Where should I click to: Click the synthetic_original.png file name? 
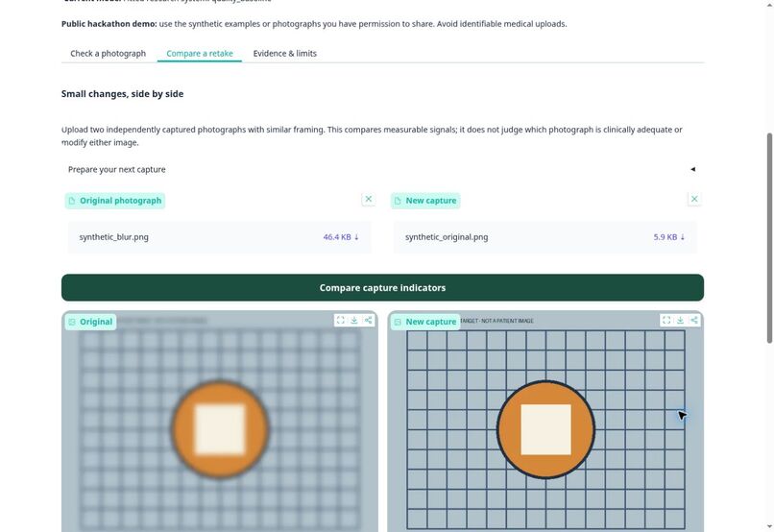click(447, 237)
